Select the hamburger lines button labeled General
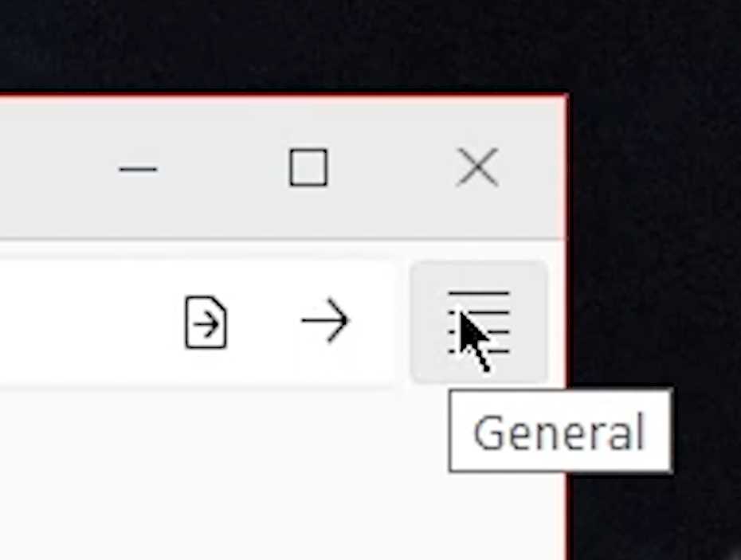Viewport: 741px width, 560px height. pos(479,323)
